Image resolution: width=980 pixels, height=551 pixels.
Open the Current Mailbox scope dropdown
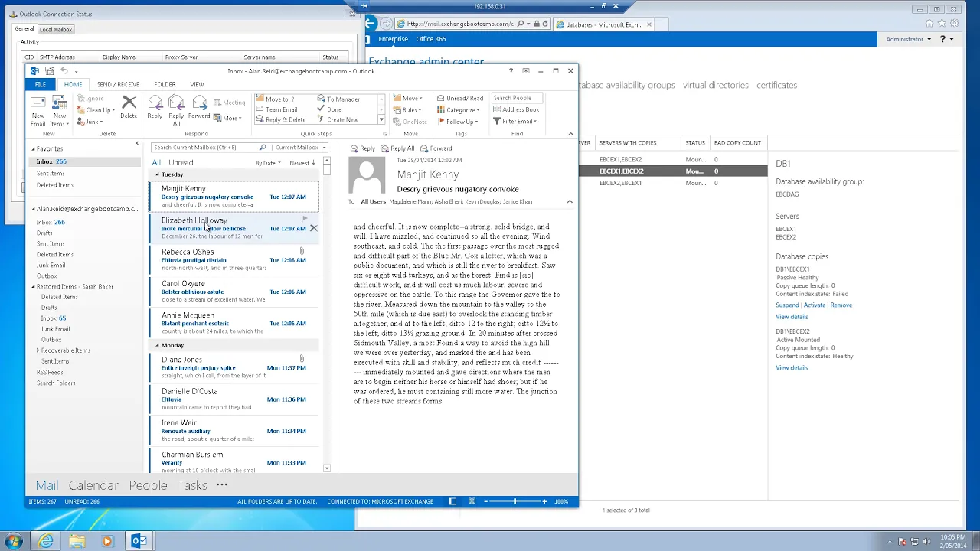point(300,147)
